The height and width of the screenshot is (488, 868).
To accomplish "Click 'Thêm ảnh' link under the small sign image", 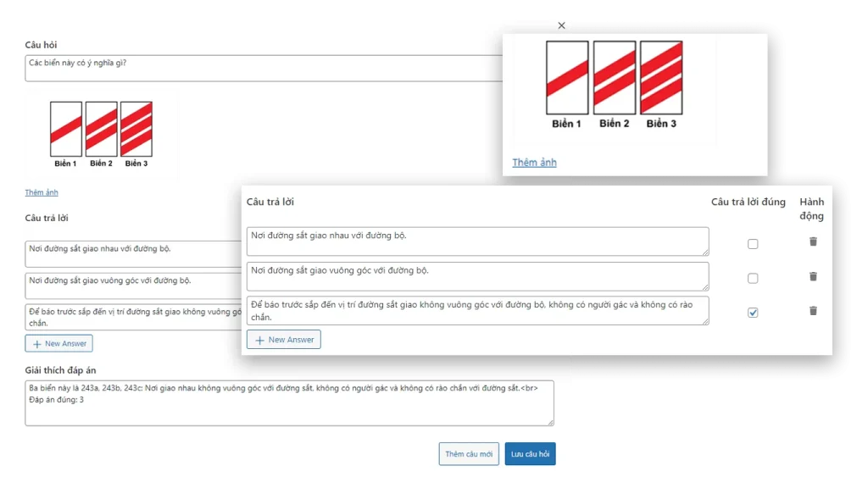I will [x=42, y=192].
